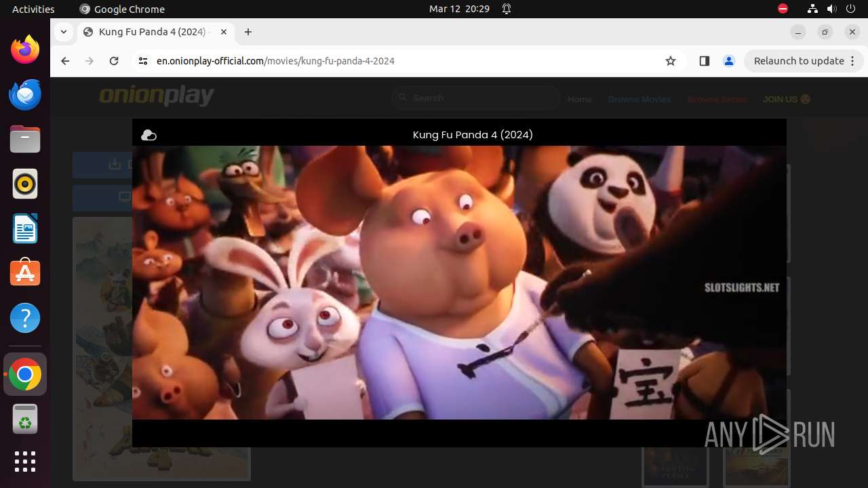Focus the site Search field

476,98
